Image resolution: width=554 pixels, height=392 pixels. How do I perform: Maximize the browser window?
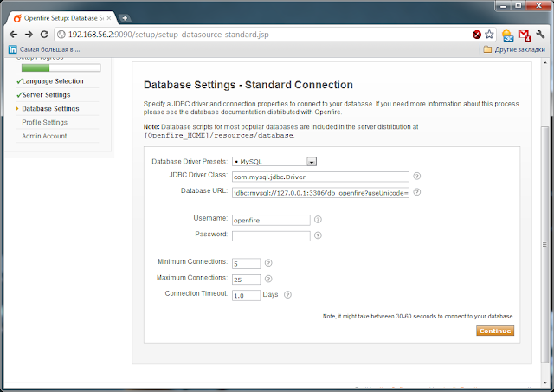519,6
